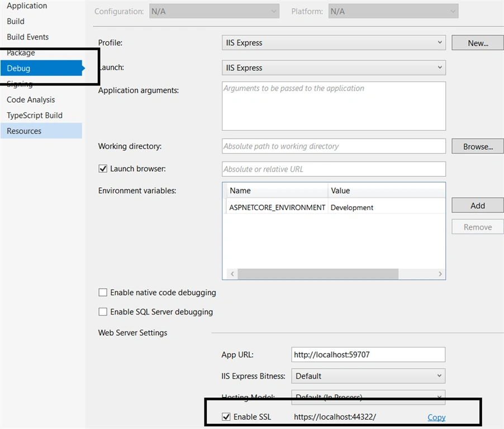Screen dimensions: 504x429
Task: Enable SQL Server debugging checkbox
Action: (103, 312)
